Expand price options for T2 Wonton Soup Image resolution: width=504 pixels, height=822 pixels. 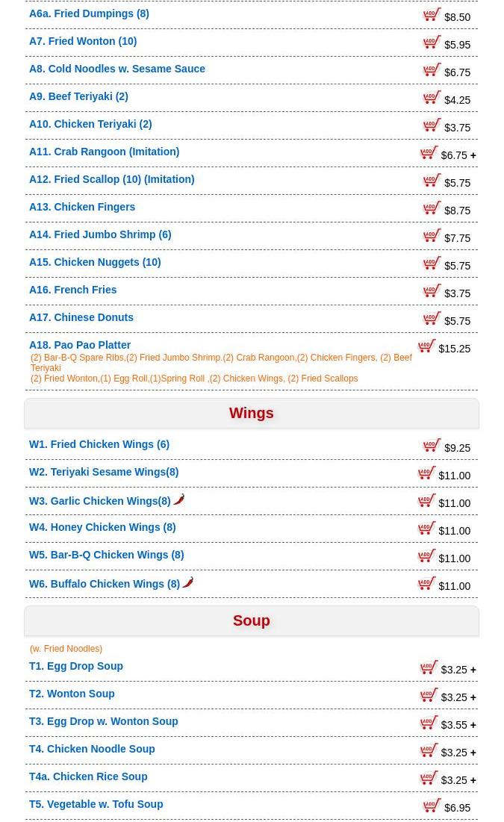tap(473, 698)
